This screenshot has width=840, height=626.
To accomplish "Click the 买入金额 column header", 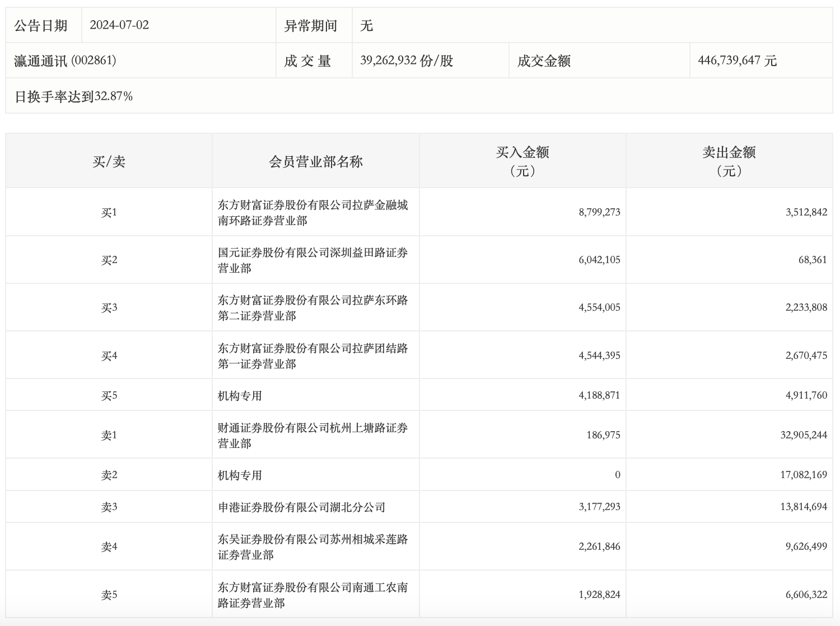I will pos(522,161).
